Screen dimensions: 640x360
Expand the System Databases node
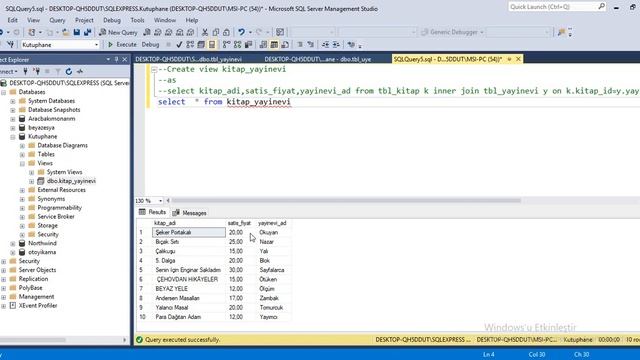(13, 101)
